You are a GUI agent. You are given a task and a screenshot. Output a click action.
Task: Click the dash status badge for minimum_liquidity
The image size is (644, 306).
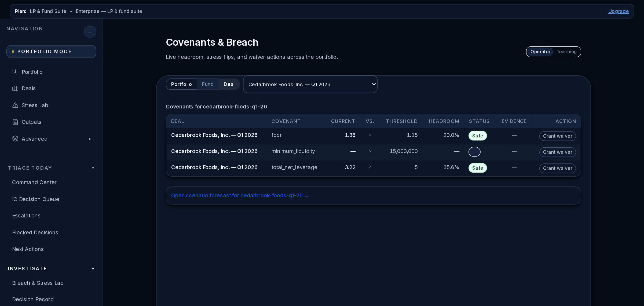pos(474,152)
